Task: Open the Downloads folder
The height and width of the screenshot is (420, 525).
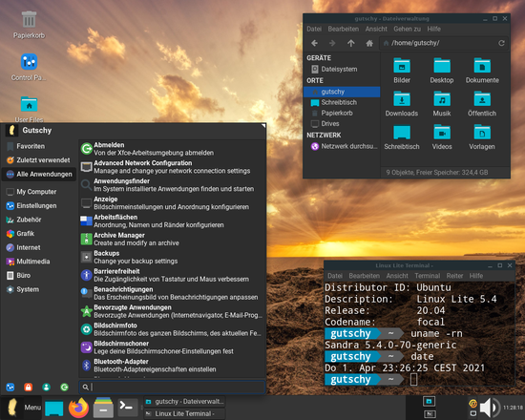Action: [402, 104]
